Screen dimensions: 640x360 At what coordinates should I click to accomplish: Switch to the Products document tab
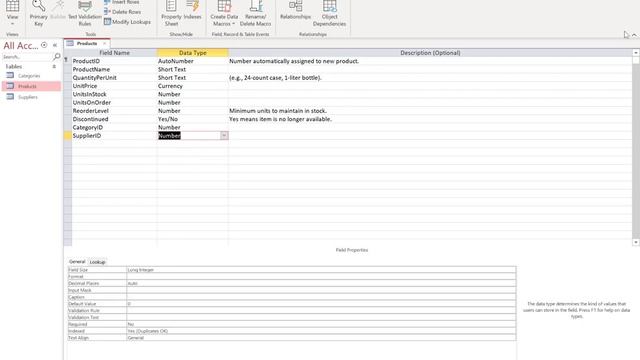click(87, 43)
